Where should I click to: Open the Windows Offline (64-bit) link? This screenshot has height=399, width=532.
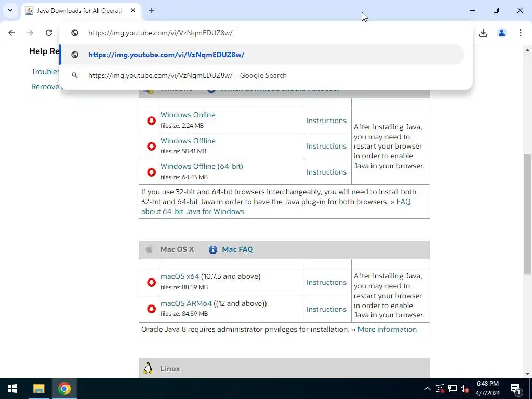202,166
